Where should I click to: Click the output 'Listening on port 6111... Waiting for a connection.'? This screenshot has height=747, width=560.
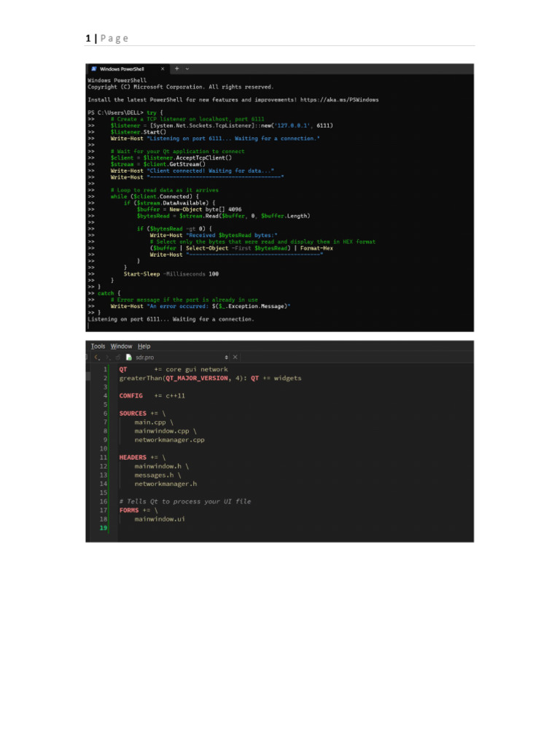tap(171, 320)
